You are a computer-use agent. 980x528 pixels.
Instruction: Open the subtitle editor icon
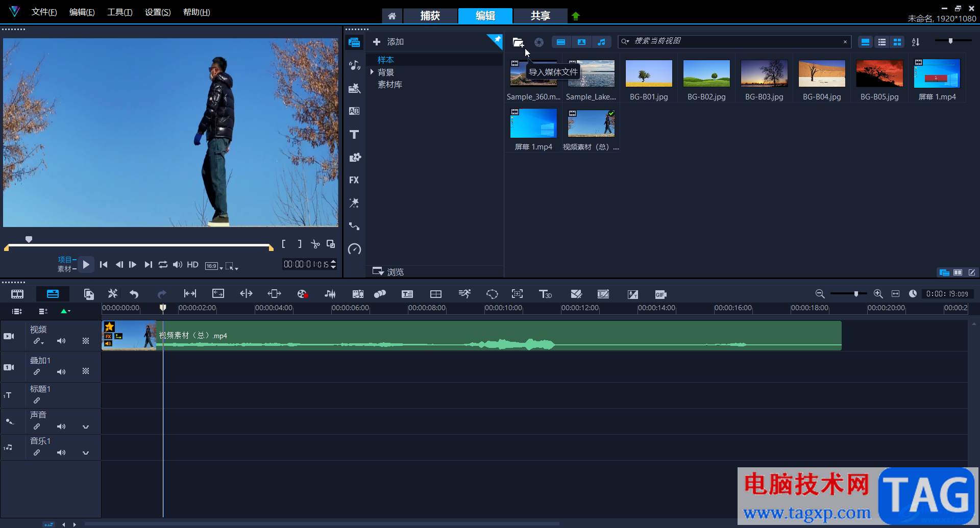407,294
